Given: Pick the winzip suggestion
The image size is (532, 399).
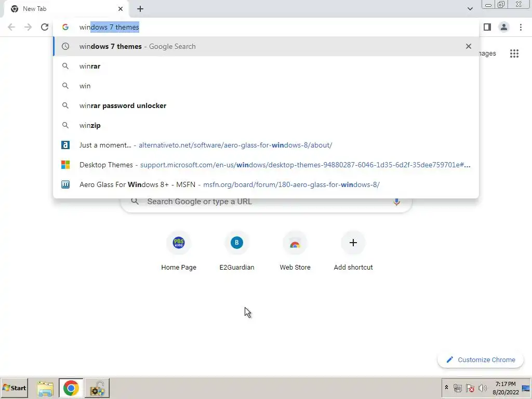Looking at the screenshot, I should (x=266, y=125).
